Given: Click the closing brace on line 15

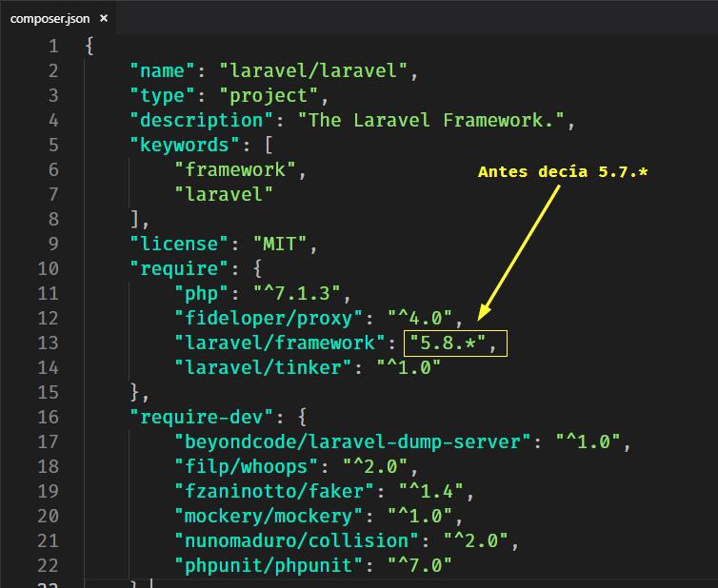Looking at the screenshot, I should pyautogui.click(x=134, y=392).
